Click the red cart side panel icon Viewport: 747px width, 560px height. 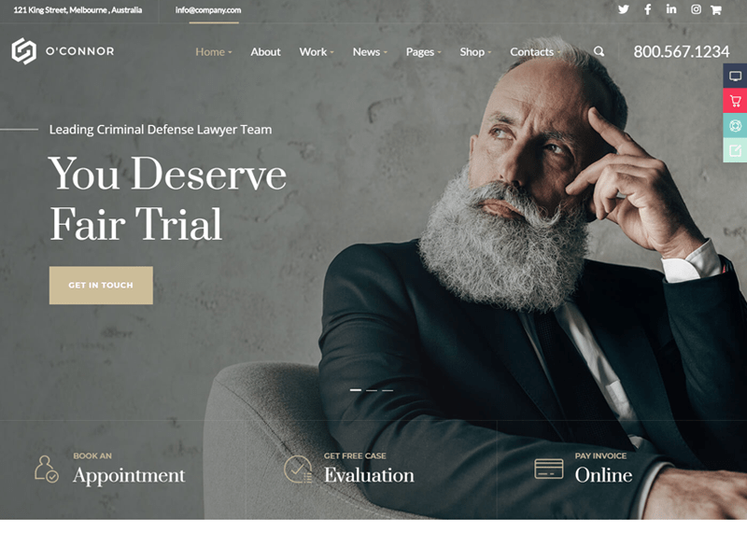point(735,101)
